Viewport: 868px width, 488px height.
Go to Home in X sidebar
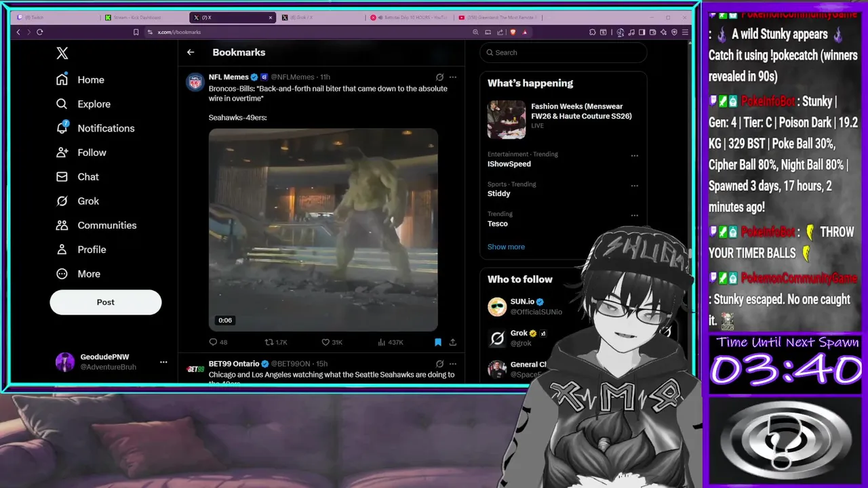80,79
